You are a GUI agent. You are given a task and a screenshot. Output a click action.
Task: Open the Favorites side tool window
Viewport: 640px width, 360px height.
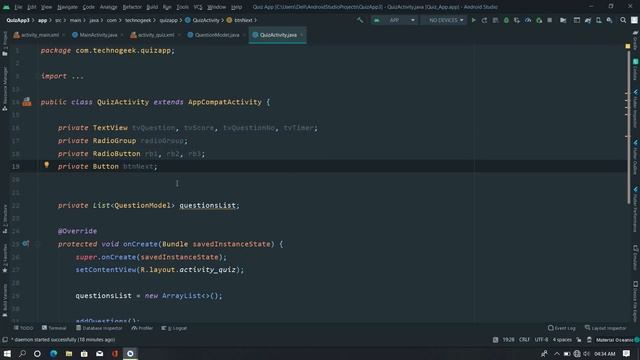[x=5, y=258]
